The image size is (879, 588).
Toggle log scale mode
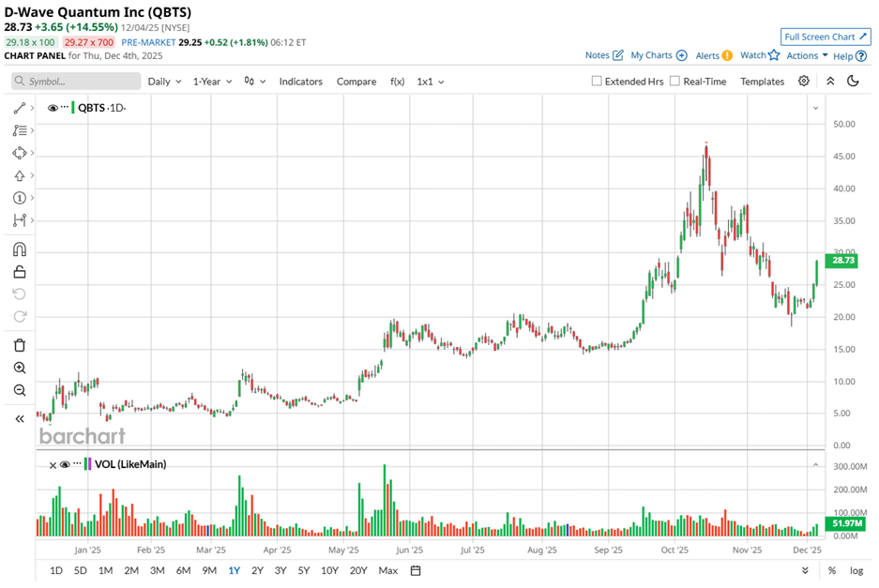tap(856, 570)
